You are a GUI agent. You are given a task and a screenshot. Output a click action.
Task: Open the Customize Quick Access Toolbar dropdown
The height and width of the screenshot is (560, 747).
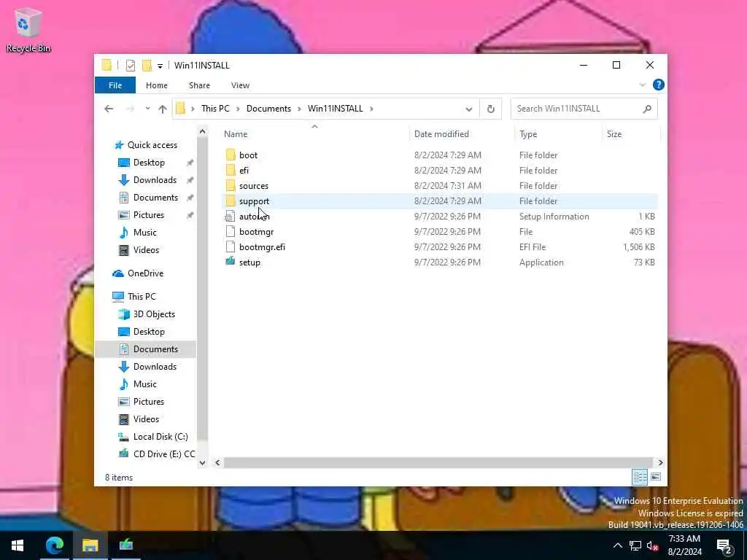[160, 66]
